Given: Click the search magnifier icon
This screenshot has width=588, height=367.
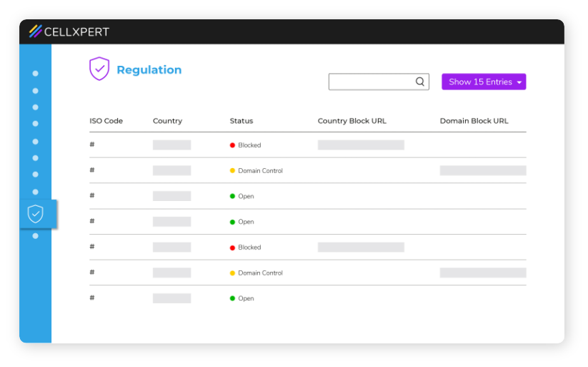Looking at the screenshot, I should tap(420, 82).
